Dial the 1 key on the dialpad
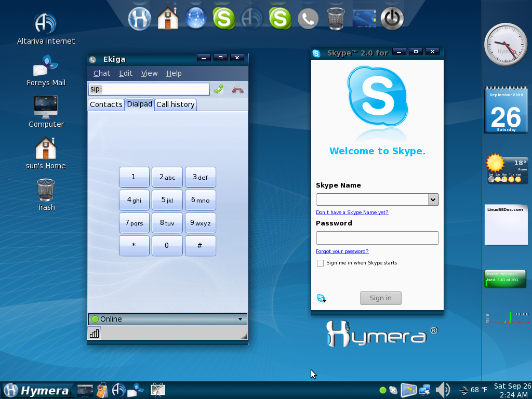 pos(134,177)
